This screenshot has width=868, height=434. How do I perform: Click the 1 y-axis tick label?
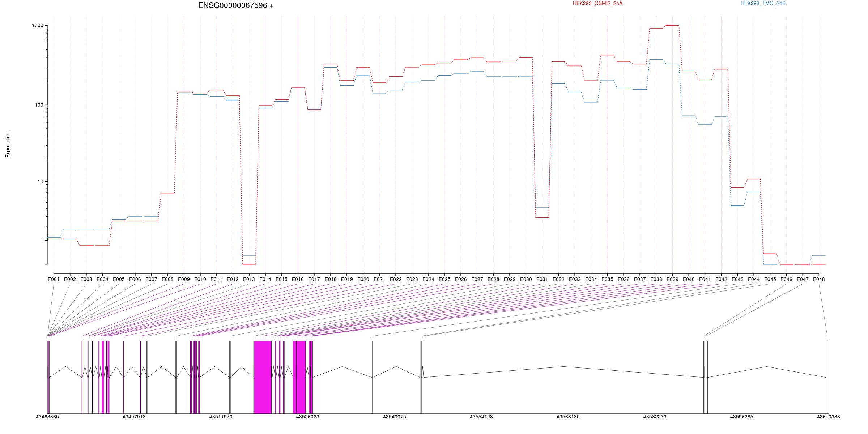click(x=42, y=240)
